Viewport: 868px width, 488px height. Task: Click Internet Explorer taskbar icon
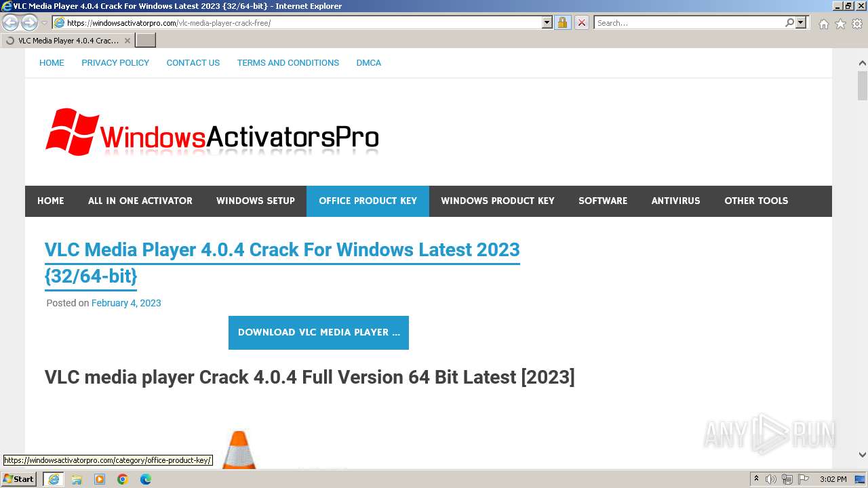click(54, 479)
